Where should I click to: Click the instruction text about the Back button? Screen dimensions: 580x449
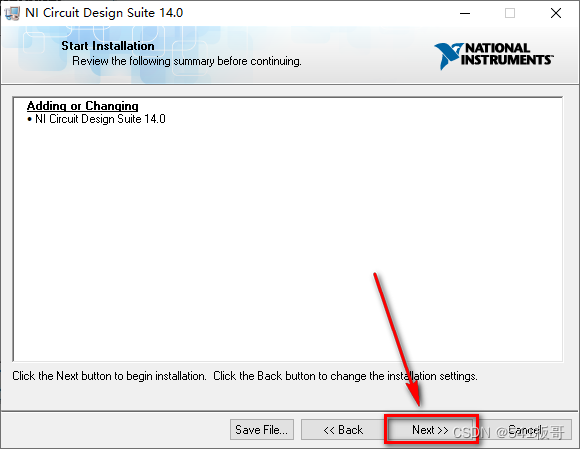coord(345,376)
